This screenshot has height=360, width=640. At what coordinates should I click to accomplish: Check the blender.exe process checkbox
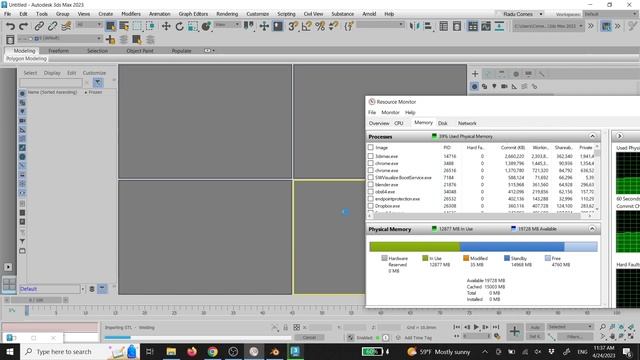[371, 184]
